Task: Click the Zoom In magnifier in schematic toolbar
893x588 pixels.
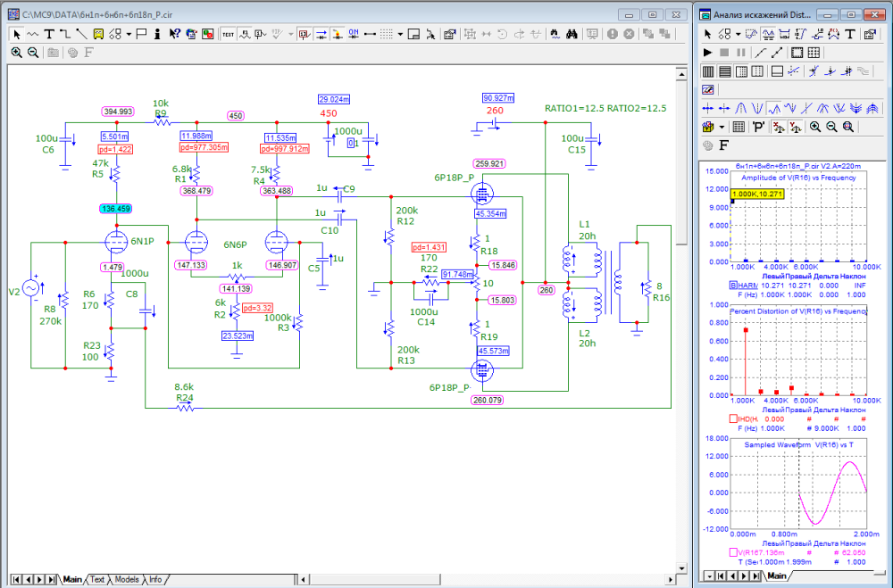Action: click(17, 53)
